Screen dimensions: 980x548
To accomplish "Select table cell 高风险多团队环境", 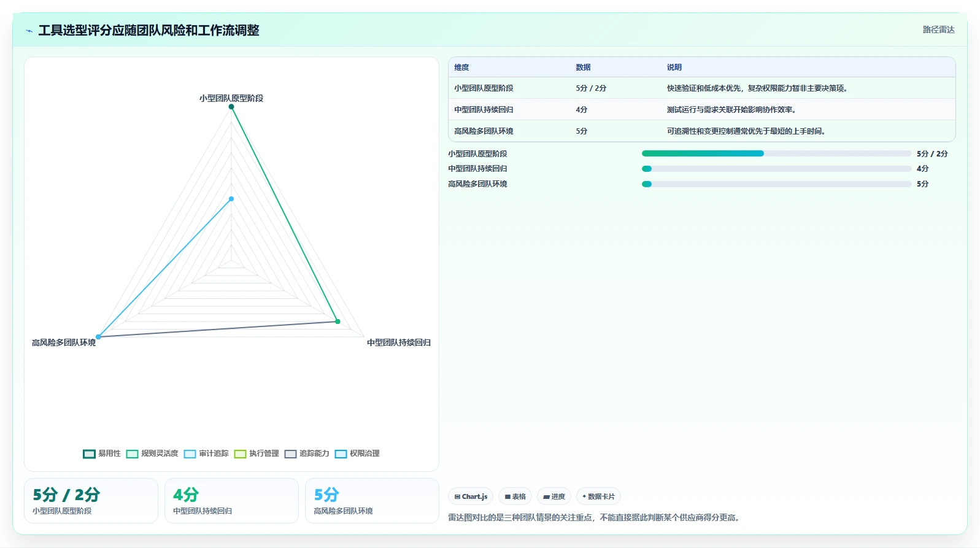I will point(484,131).
